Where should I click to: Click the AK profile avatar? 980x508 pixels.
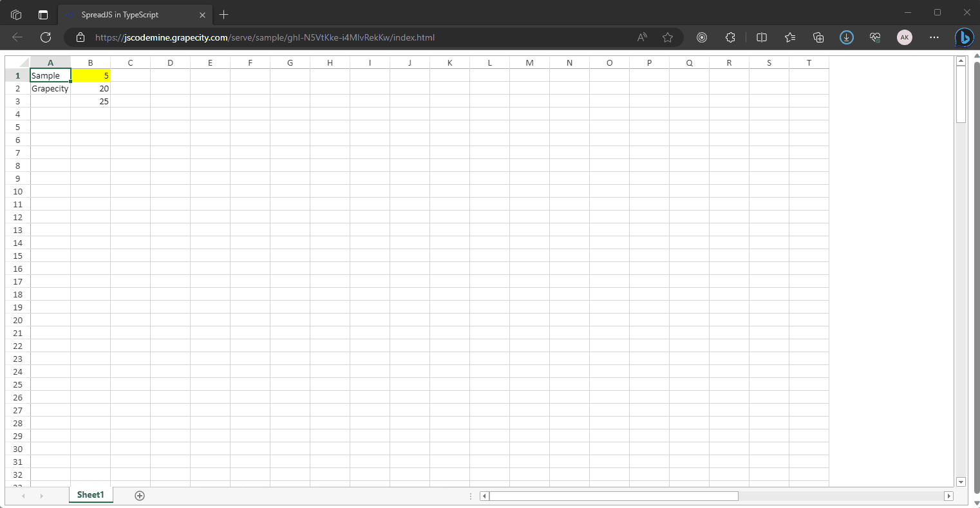[x=905, y=37]
